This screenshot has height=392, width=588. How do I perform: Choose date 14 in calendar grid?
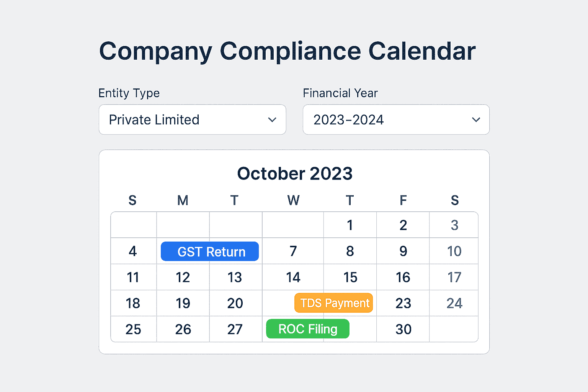[x=293, y=277]
